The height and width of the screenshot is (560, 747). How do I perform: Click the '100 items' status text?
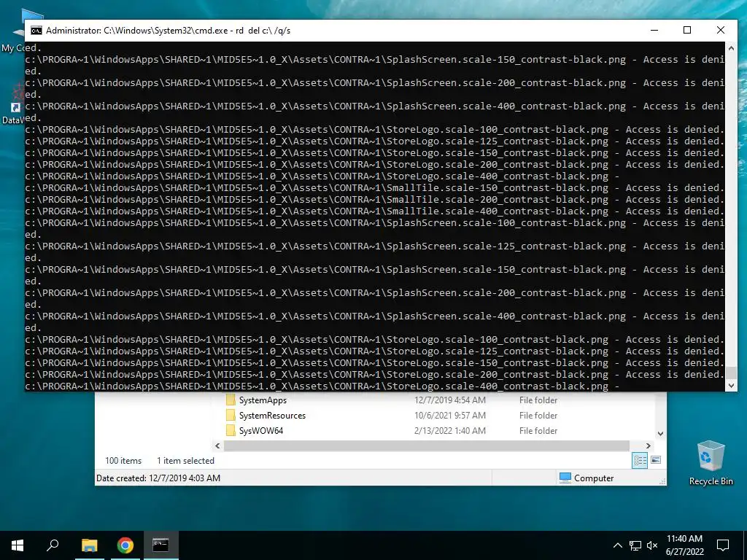click(123, 461)
